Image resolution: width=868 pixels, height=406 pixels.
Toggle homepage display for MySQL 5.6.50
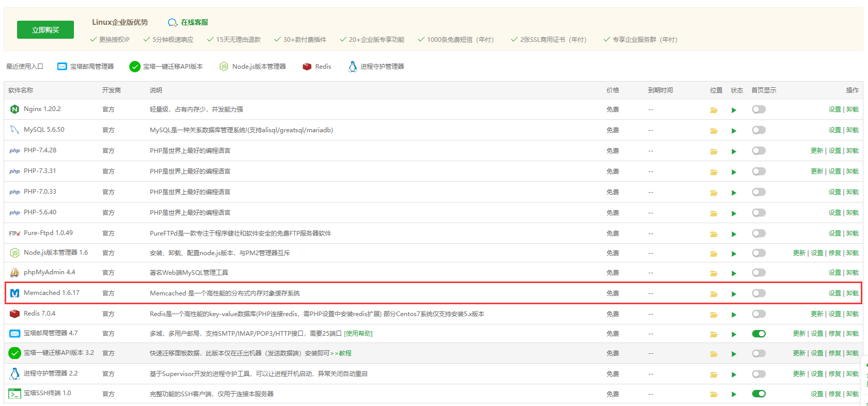[x=759, y=130]
